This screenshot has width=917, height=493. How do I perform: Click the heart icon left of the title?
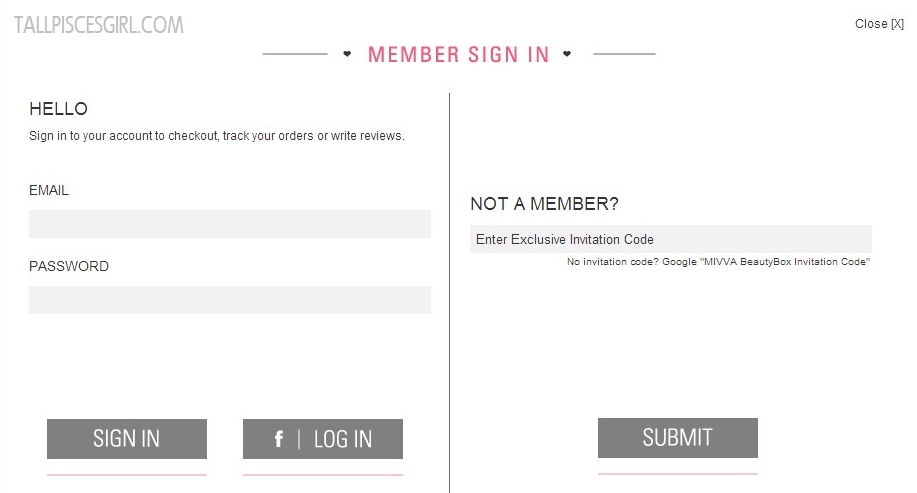347,54
